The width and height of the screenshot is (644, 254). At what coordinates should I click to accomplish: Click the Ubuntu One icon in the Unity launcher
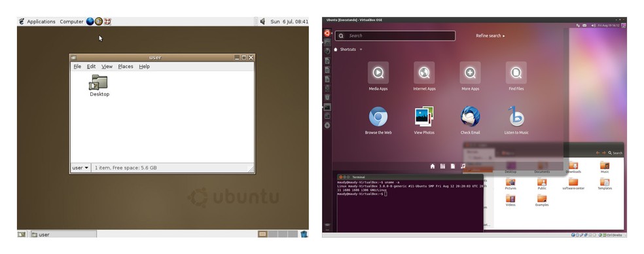pyautogui.click(x=327, y=98)
